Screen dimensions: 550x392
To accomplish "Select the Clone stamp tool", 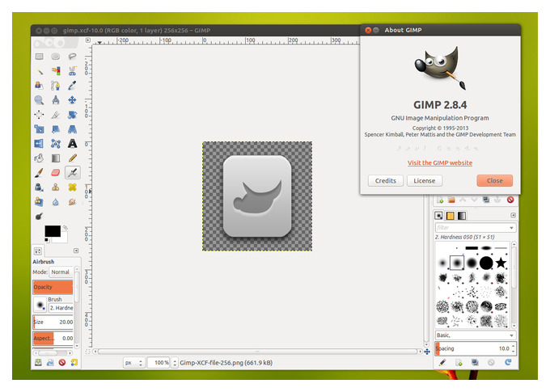I will 56,188.
